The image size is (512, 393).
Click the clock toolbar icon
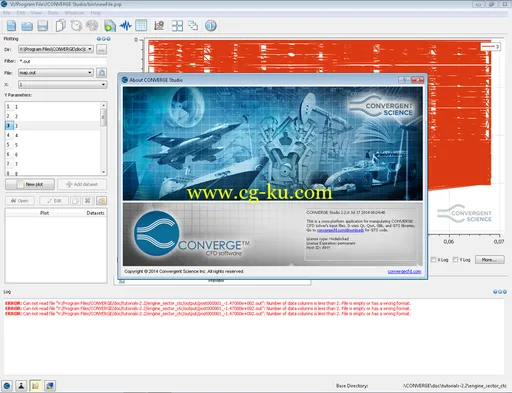pyautogui.click(x=76, y=26)
